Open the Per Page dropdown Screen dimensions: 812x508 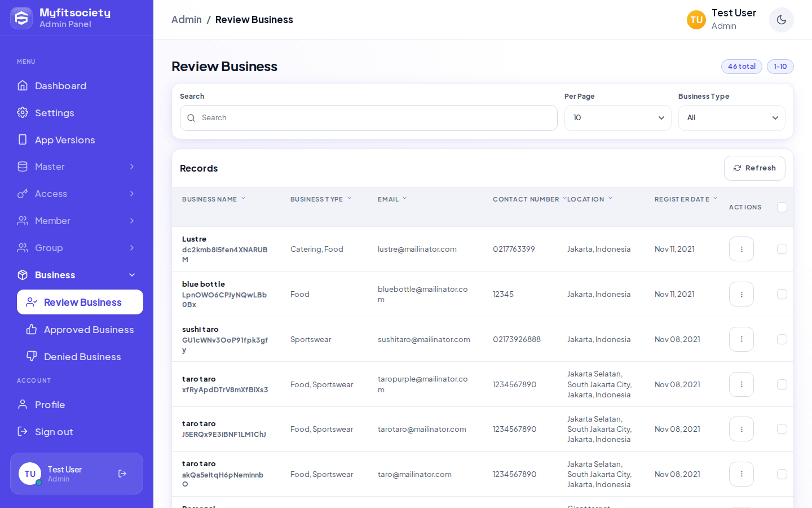click(618, 118)
